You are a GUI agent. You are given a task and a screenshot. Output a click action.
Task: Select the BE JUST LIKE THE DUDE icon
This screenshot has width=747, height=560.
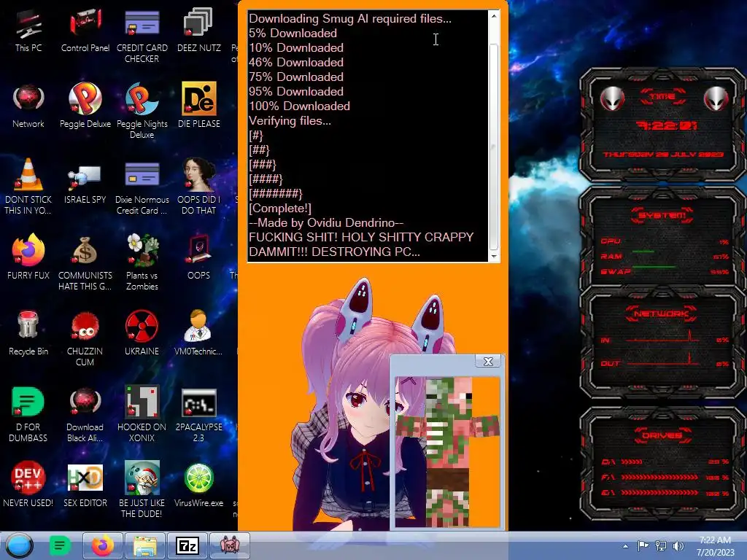(x=142, y=489)
